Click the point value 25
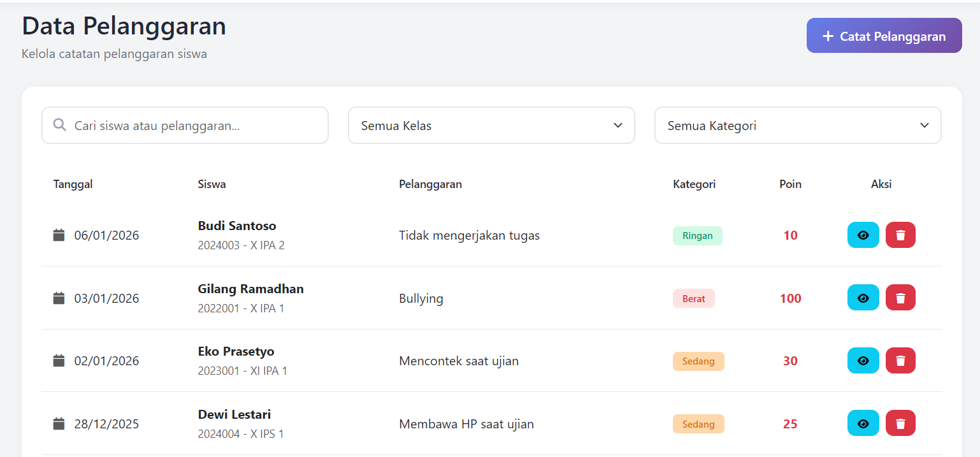The height and width of the screenshot is (457, 980). click(791, 424)
